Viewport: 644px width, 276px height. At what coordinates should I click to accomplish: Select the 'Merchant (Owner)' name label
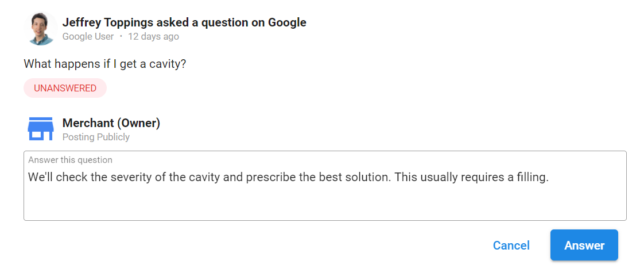coord(111,122)
